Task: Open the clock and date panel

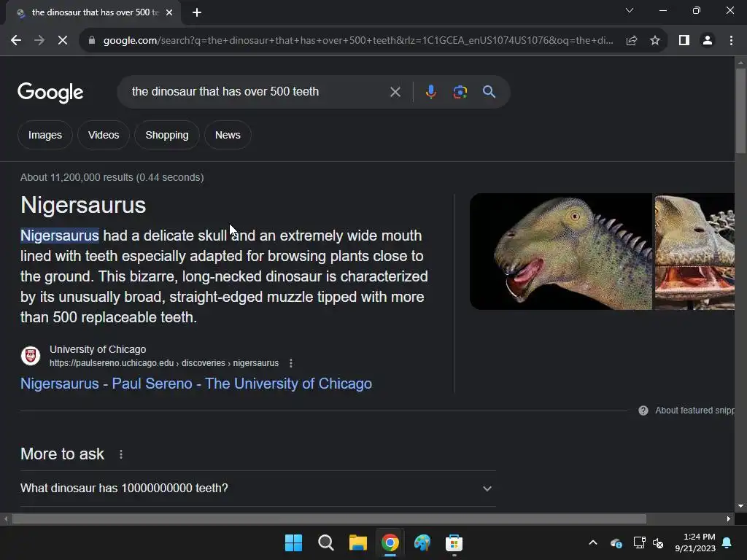Action: click(x=695, y=542)
